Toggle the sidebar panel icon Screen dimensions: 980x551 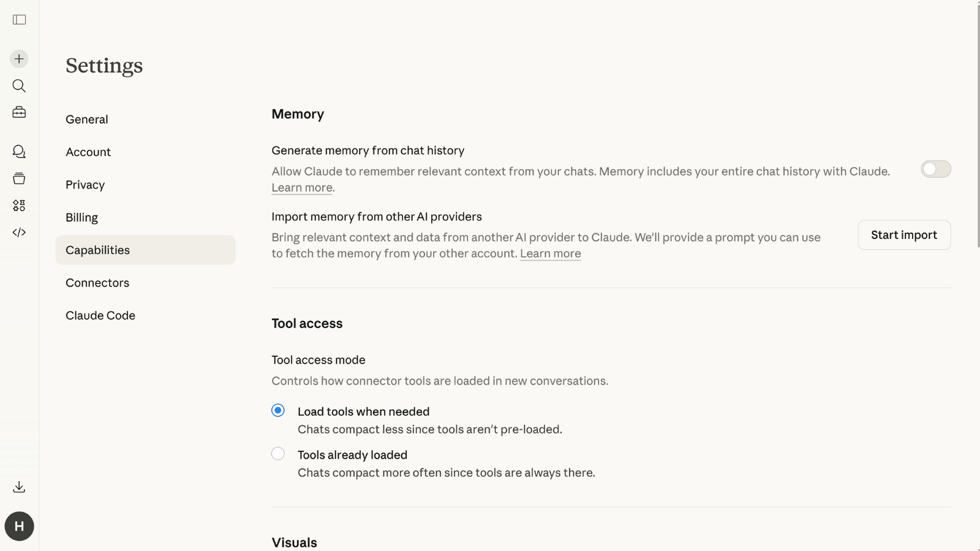pyautogui.click(x=20, y=20)
